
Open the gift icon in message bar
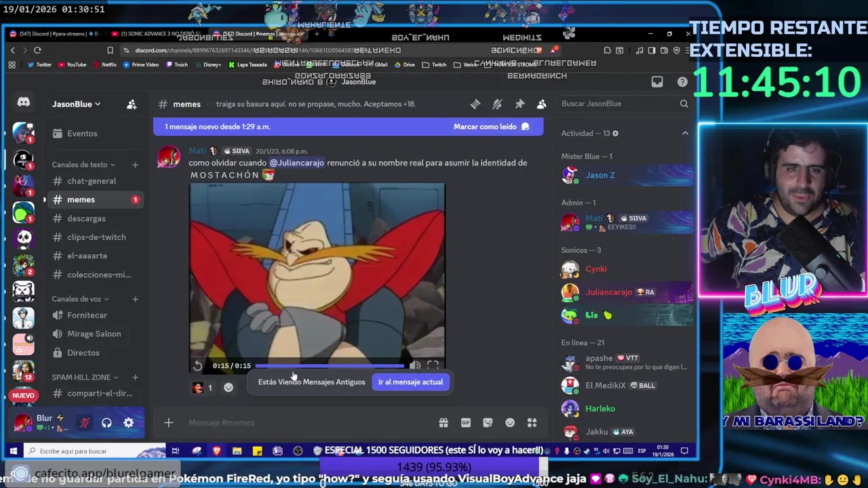(443, 423)
